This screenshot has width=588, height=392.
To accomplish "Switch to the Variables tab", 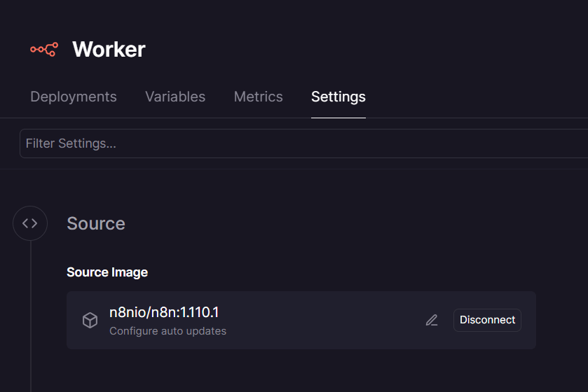I will tap(175, 97).
